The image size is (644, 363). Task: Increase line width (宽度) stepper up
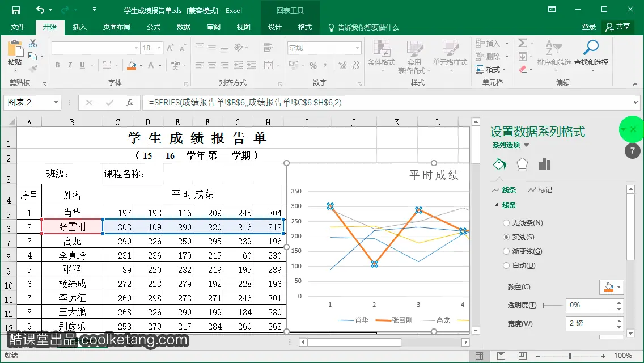click(x=619, y=320)
